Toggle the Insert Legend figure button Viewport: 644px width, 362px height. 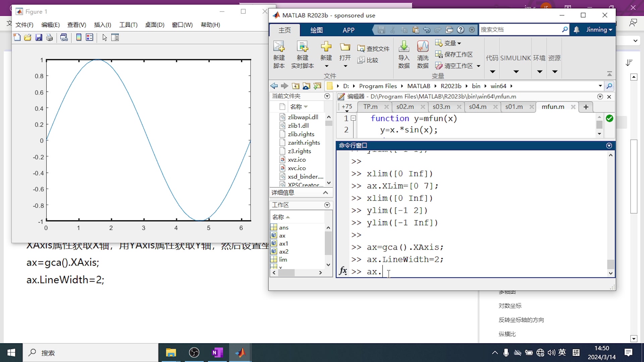(x=90, y=38)
